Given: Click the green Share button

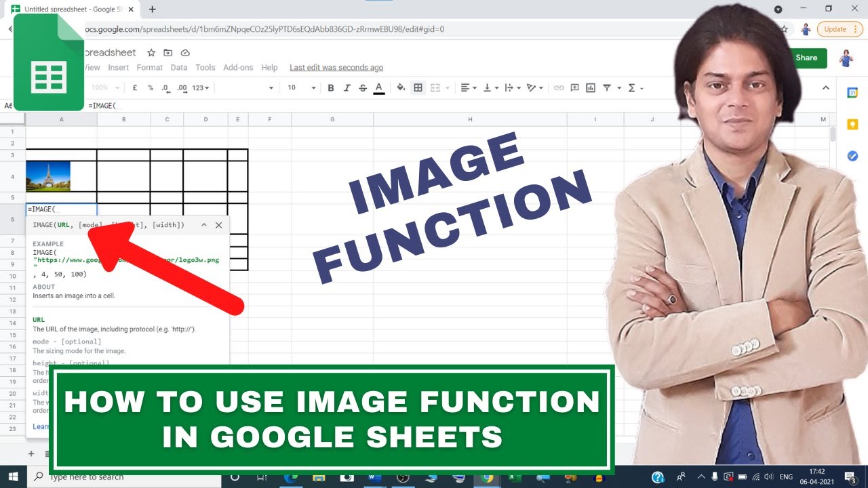Looking at the screenshot, I should (x=807, y=58).
